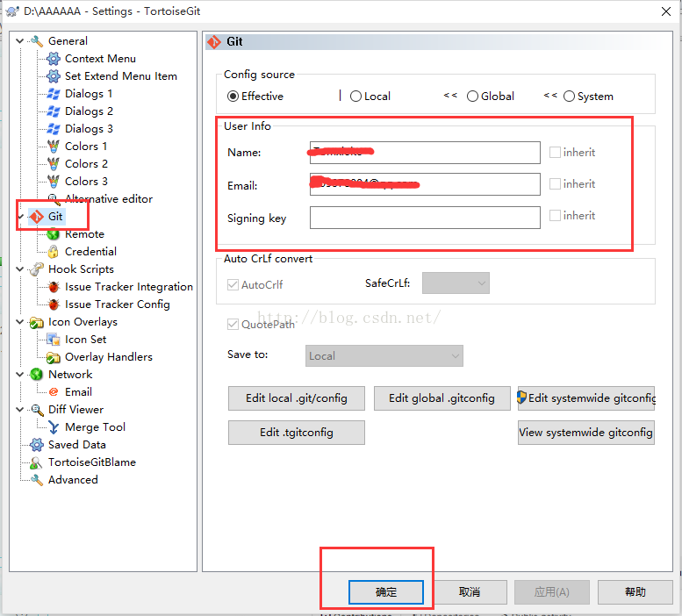This screenshot has height=616, width=682.
Task: Click the Colors 2 paintbrush icon
Action: (53, 164)
